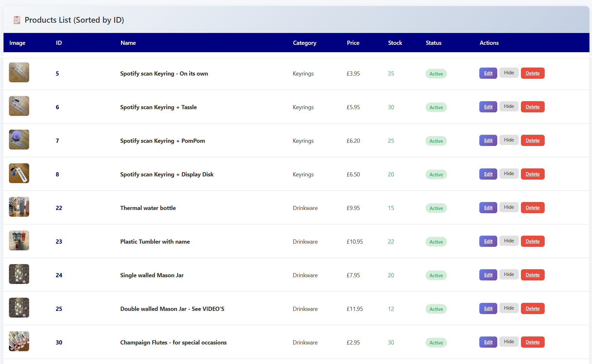Hide the Champaign Flutes product
The height and width of the screenshot is (364, 592).
click(x=509, y=342)
